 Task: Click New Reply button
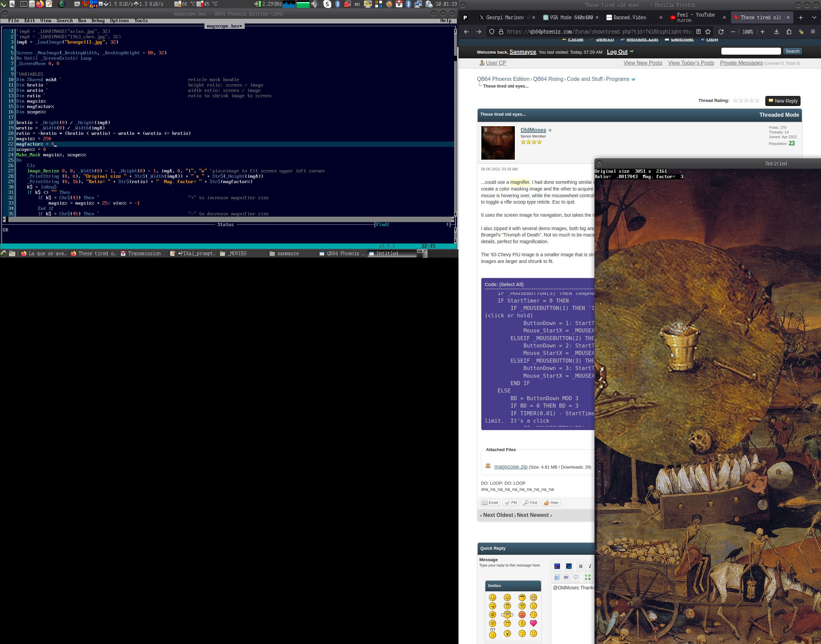coord(782,101)
